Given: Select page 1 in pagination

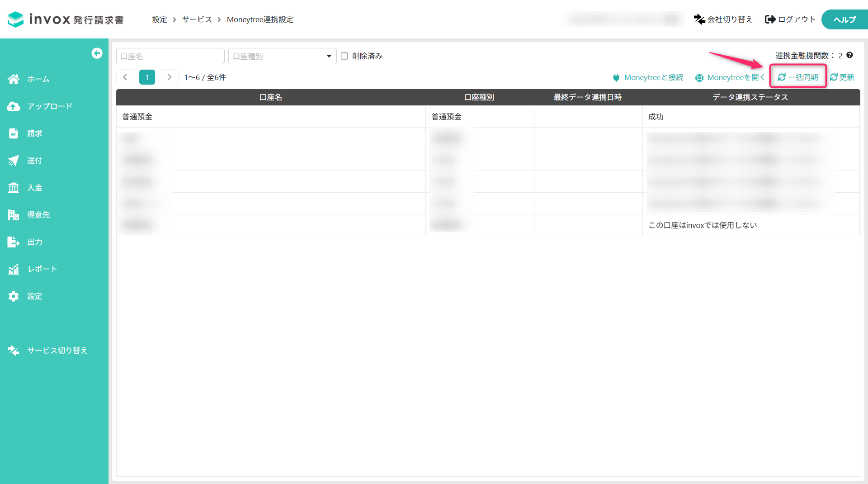Looking at the screenshot, I should pyautogui.click(x=147, y=77).
